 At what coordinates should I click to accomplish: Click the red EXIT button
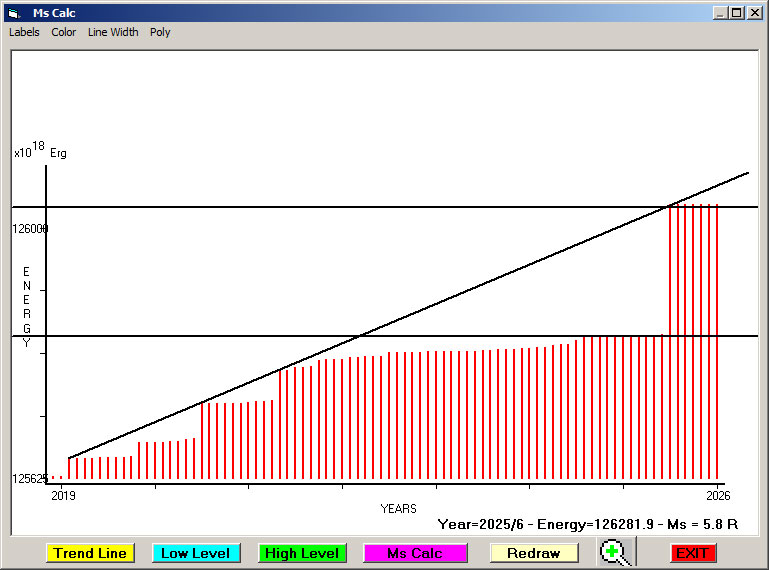(692, 553)
